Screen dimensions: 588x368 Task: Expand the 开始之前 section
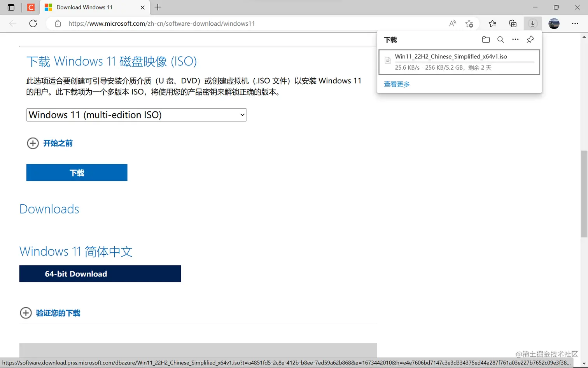50,143
